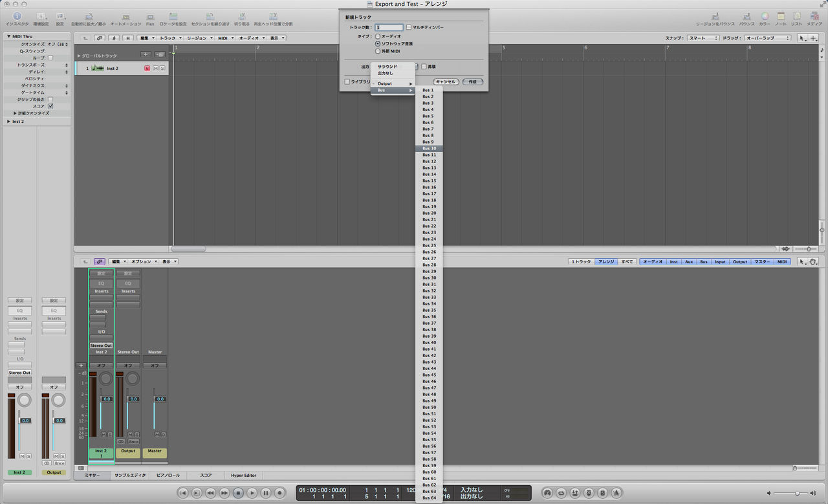Click the キャンセル button in the dialog
Image resolution: width=828 pixels, height=504 pixels.
445,82
